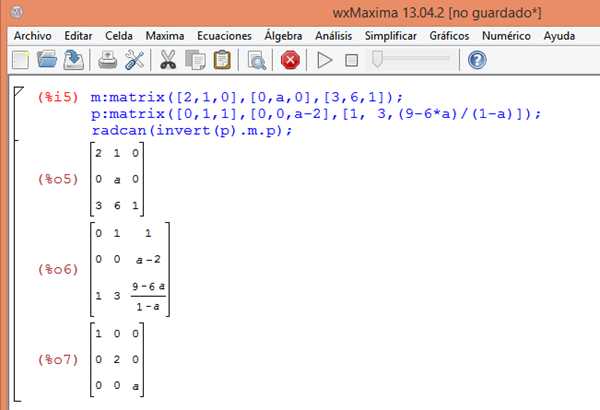
Task: Select the (%i5) input label
Action: 58,97
